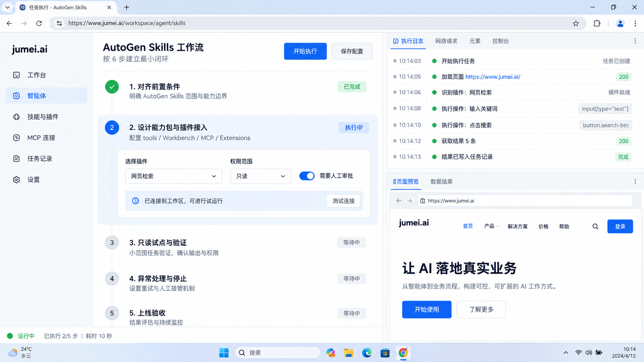Open the 权限范围 dropdown showing 只读

coord(261,176)
